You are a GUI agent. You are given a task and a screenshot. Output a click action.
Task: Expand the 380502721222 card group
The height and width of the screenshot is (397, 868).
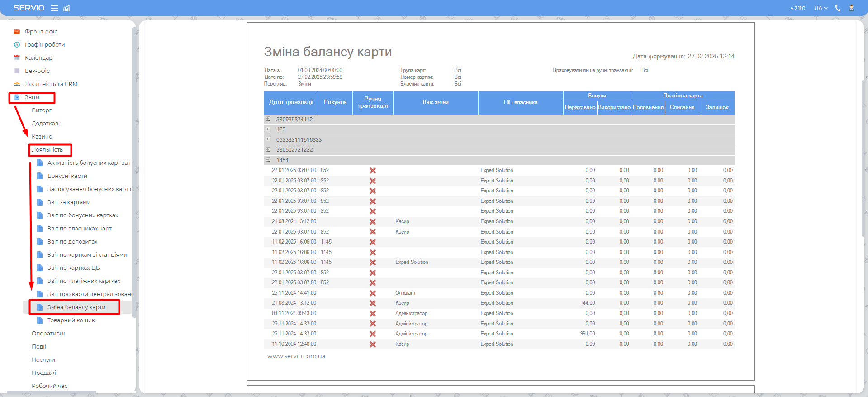click(x=268, y=149)
